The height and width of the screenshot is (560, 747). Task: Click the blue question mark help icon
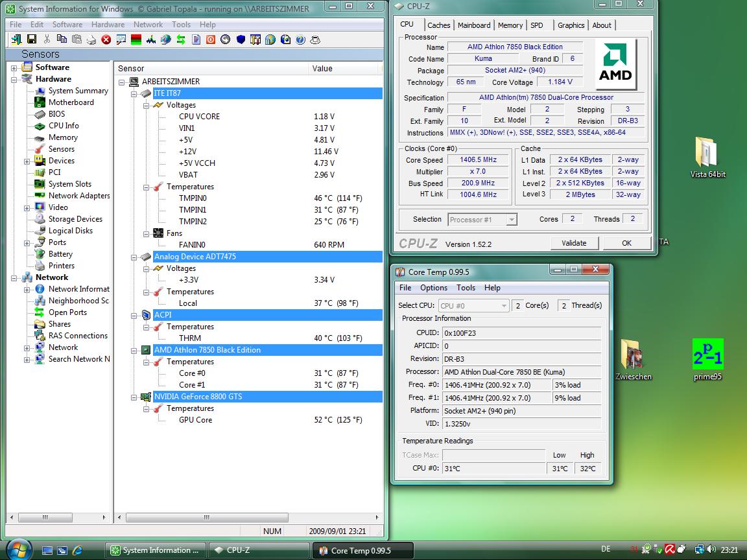[300, 40]
